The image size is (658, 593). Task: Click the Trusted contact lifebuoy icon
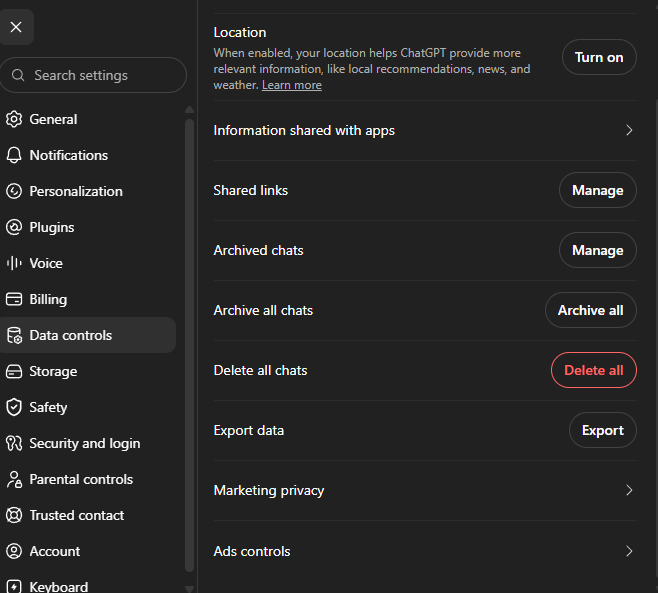pos(14,515)
